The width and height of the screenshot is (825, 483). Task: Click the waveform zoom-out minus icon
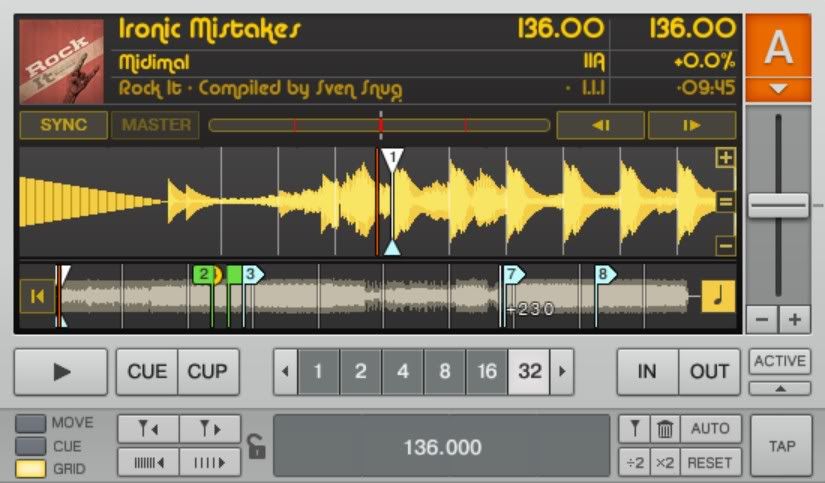[x=725, y=245]
